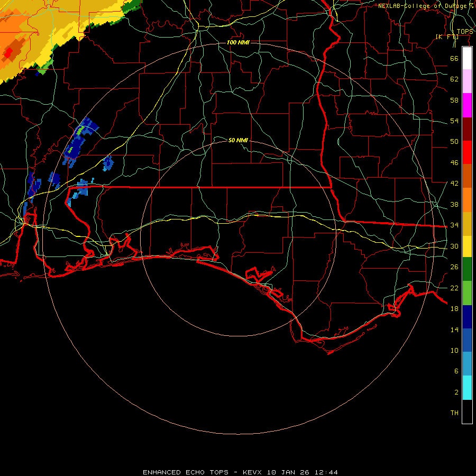Viewport: 476px width, 476px height.
Task: Click the "34" legend value
Action: click(x=454, y=225)
